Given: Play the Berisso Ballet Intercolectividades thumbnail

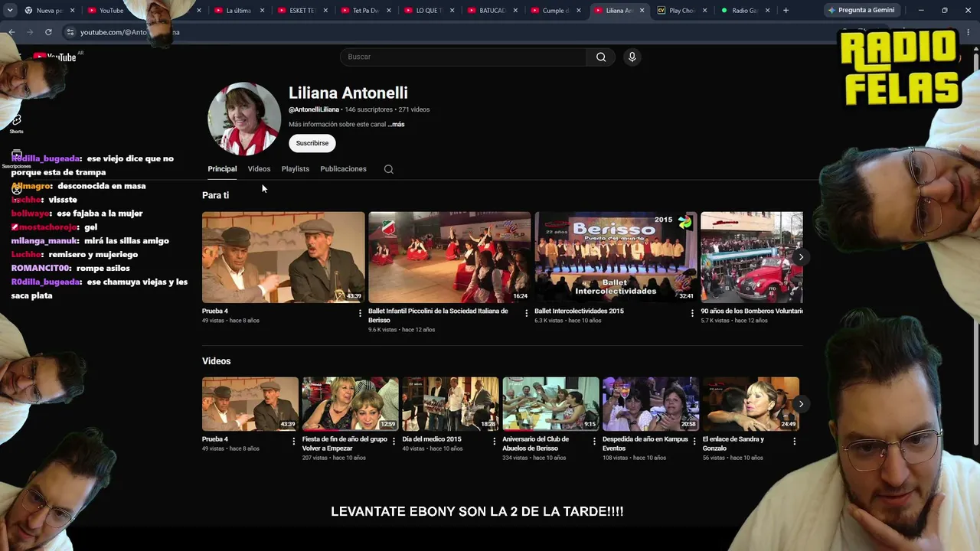Looking at the screenshot, I should tap(616, 257).
